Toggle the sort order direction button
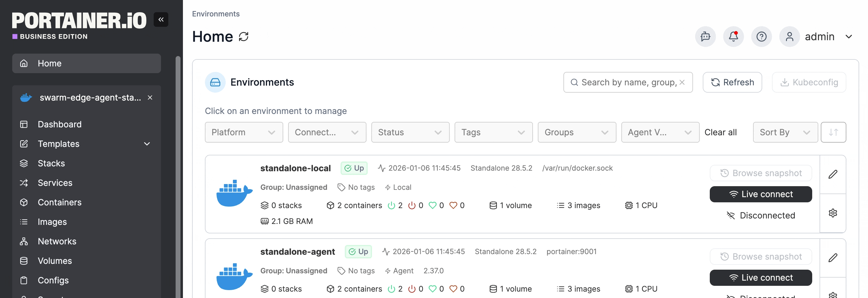868x298 pixels. [833, 132]
